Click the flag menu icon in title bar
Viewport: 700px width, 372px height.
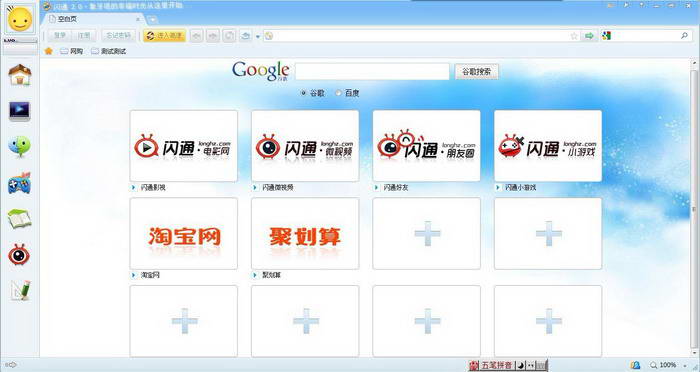(x=626, y=4)
